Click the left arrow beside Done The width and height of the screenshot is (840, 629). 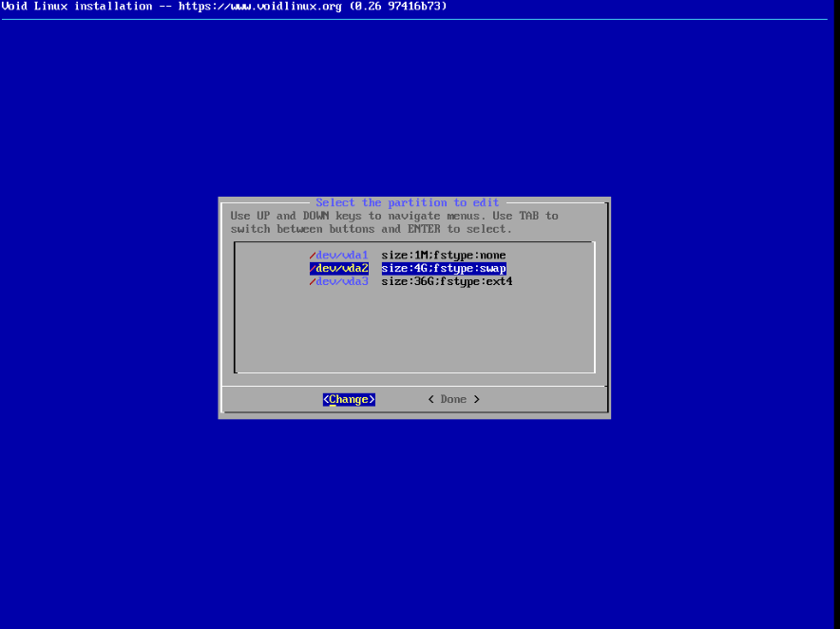click(x=430, y=399)
